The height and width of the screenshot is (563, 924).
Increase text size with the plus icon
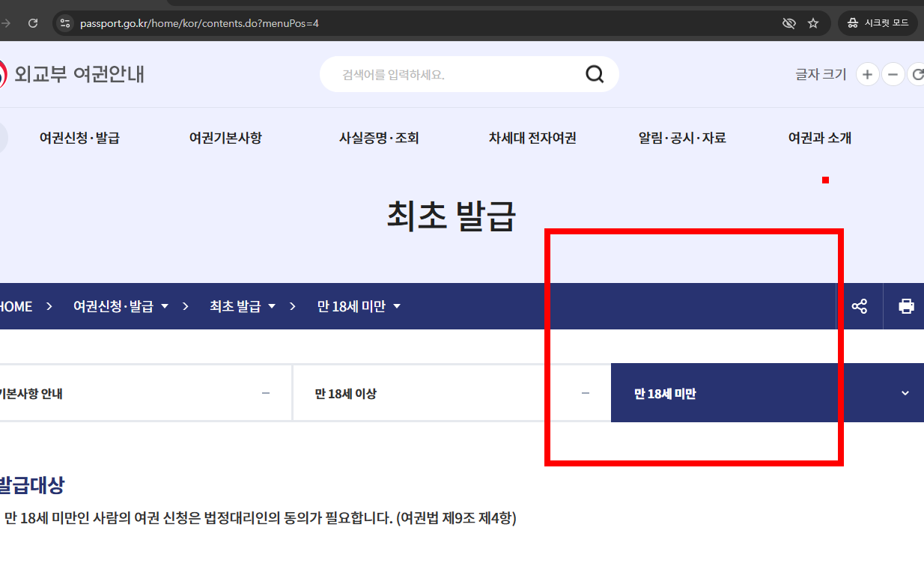(867, 74)
